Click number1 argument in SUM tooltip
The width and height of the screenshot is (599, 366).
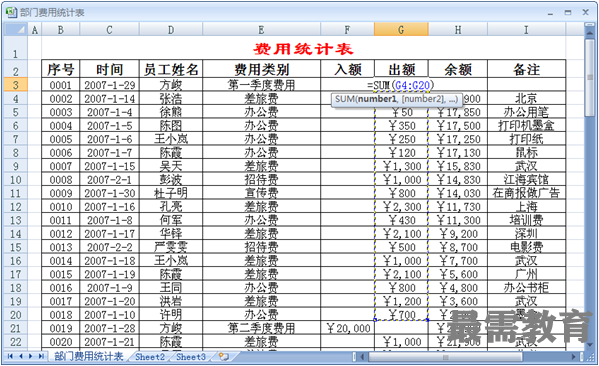click(x=377, y=99)
